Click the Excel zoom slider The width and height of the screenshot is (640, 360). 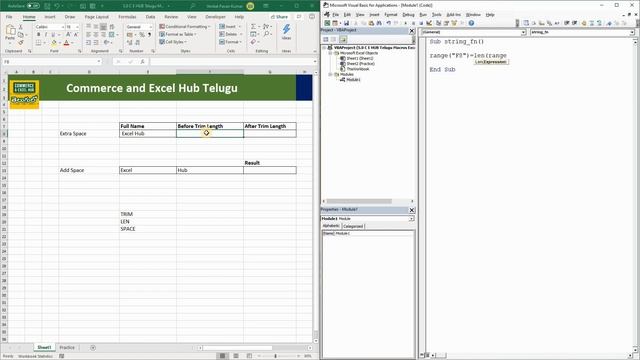276,356
